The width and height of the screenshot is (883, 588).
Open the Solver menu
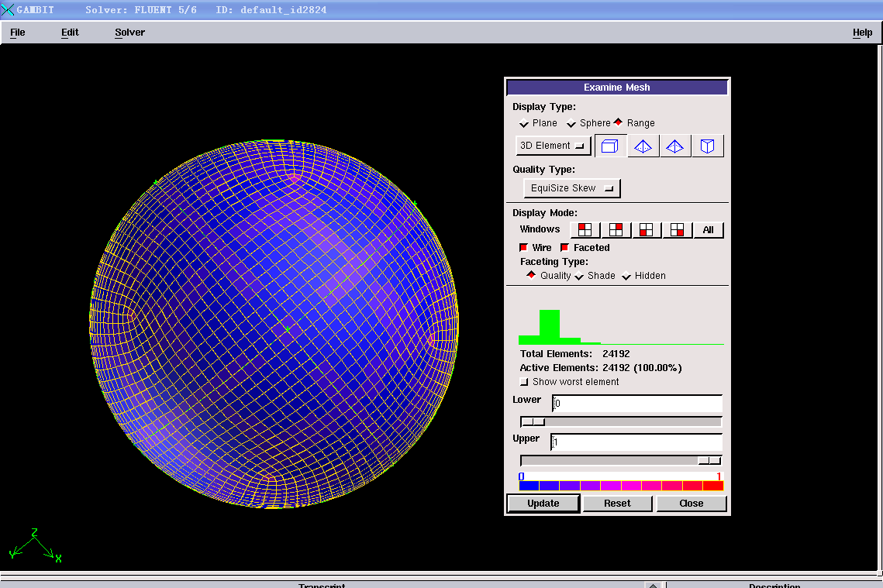coord(129,33)
